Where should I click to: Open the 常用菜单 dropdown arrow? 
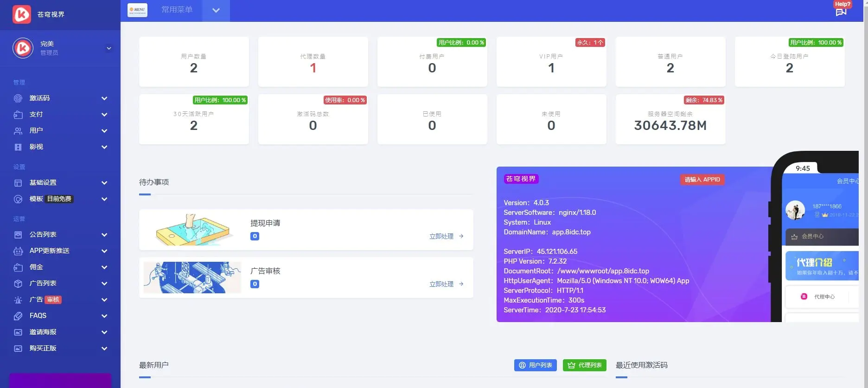[216, 10]
